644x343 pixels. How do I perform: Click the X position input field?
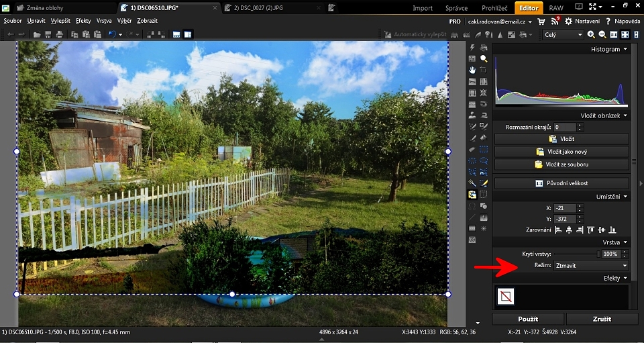coord(564,208)
